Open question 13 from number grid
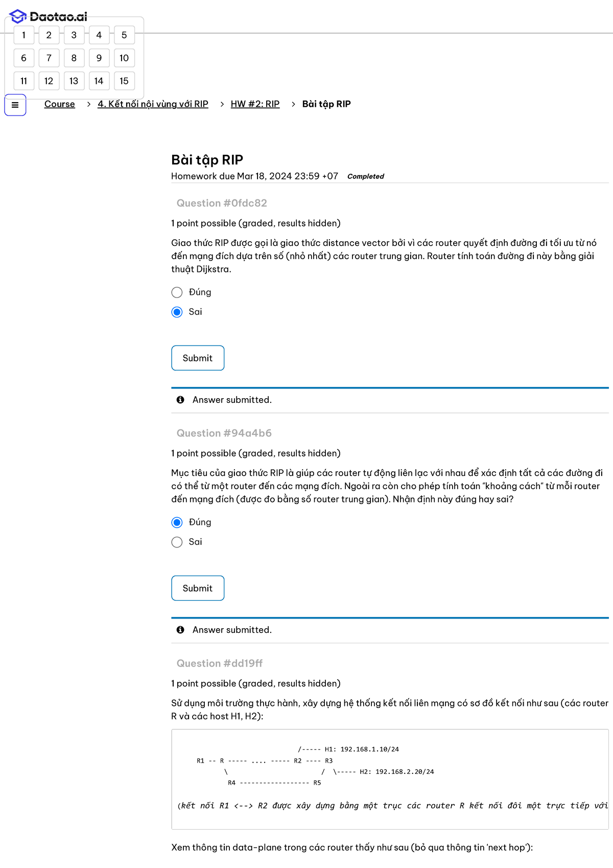 pyautogui.click(x=74, y=81)
